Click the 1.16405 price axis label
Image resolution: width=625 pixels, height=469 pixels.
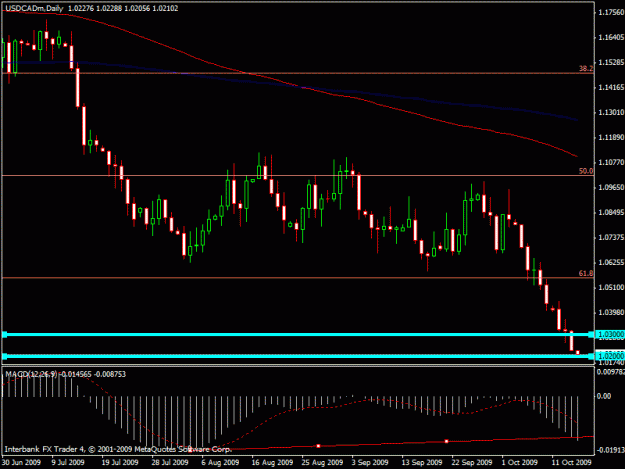tap(611, 37)
